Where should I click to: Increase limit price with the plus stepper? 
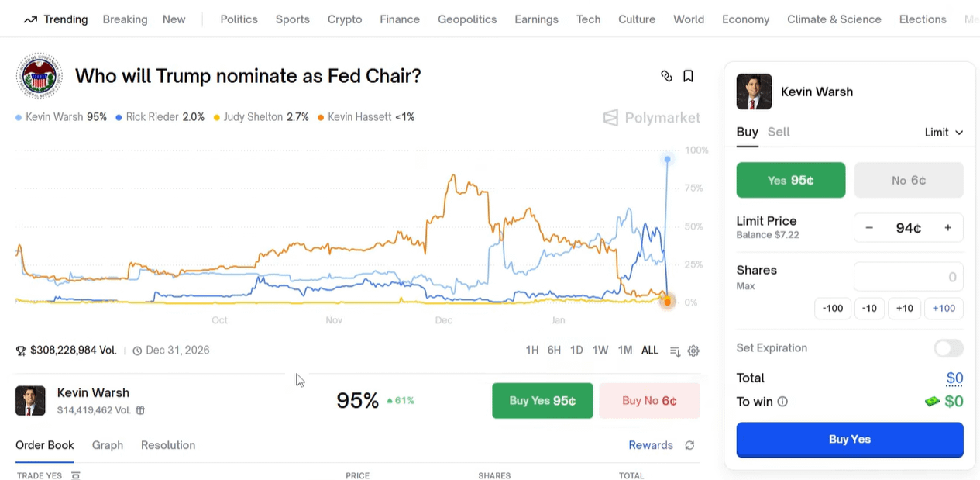(x=947, y=228)
